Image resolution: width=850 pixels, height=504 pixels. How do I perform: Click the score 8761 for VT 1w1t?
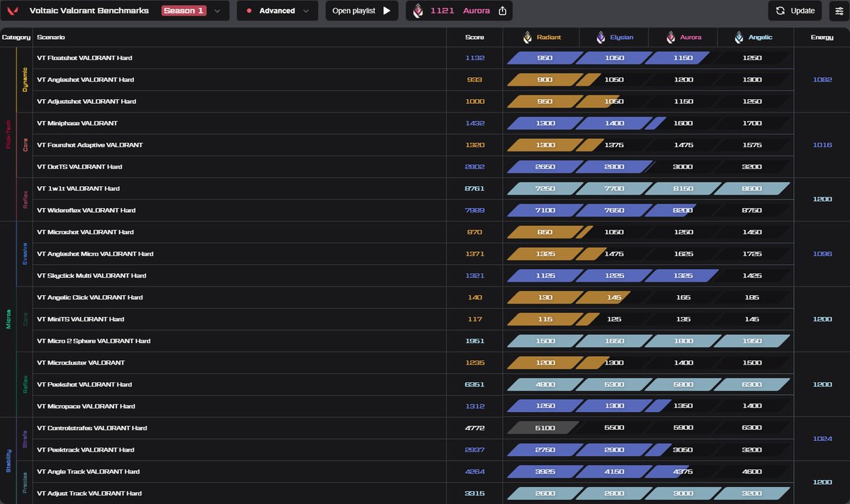click(x=475, y=189)
